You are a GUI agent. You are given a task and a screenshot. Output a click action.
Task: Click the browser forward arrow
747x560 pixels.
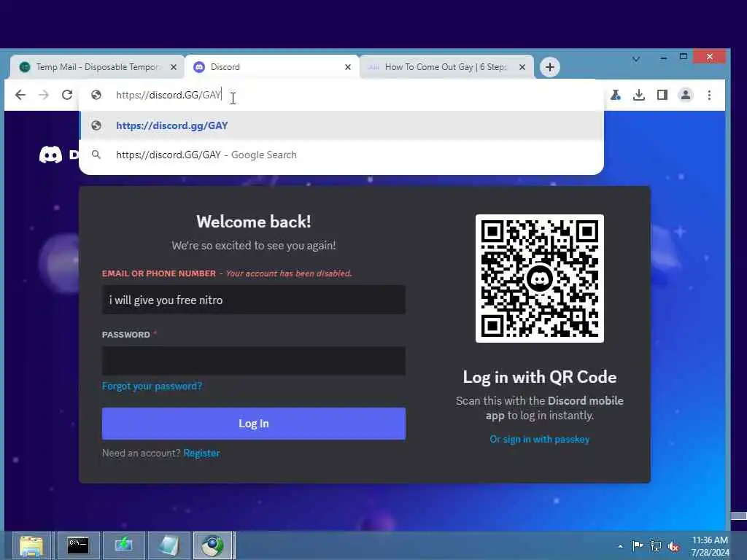[43, 95]
